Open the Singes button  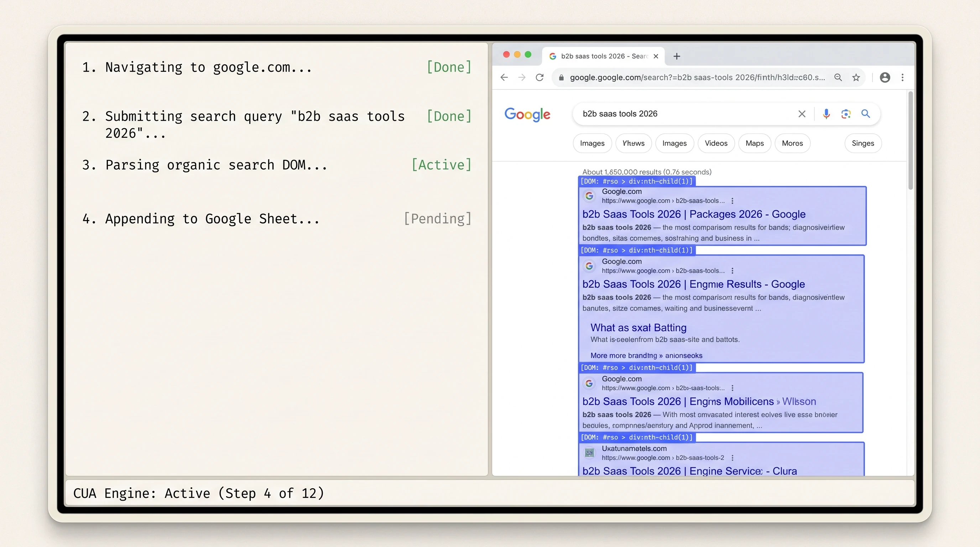(x=863, y=144)
